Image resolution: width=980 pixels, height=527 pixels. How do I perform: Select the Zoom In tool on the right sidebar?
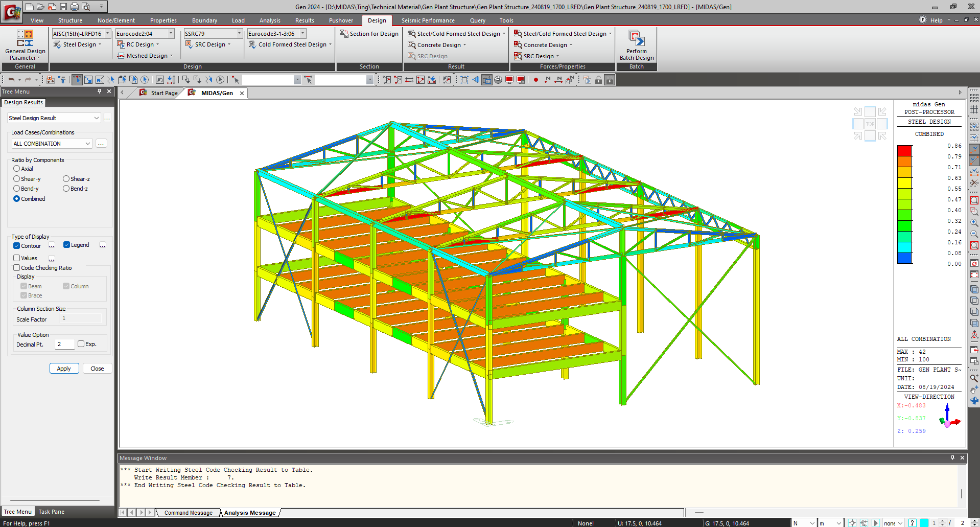(x=974, y=222)
